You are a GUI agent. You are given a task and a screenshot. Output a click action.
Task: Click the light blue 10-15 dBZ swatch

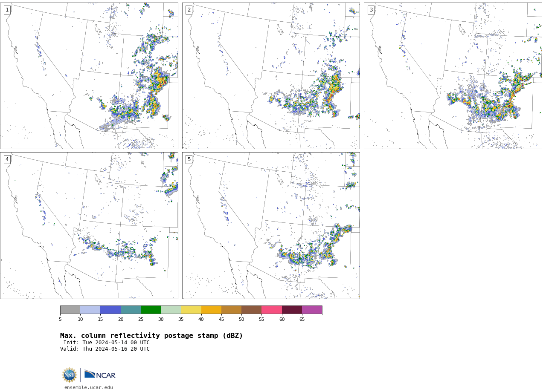(x=90, y=310)
